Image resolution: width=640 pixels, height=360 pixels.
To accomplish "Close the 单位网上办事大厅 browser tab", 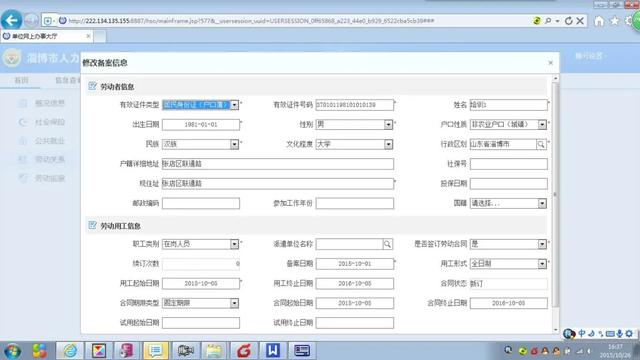I will pyautogui.click(x=88, y=36).
